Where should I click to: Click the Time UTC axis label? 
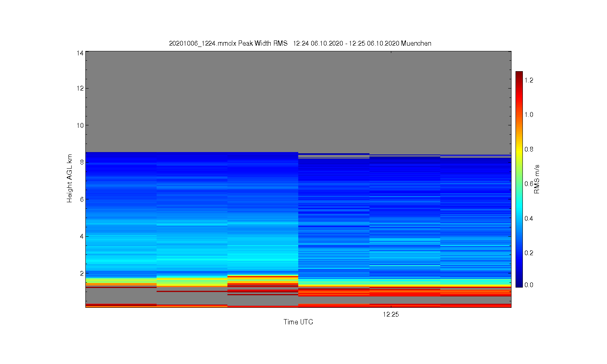[x=298, y=322]
